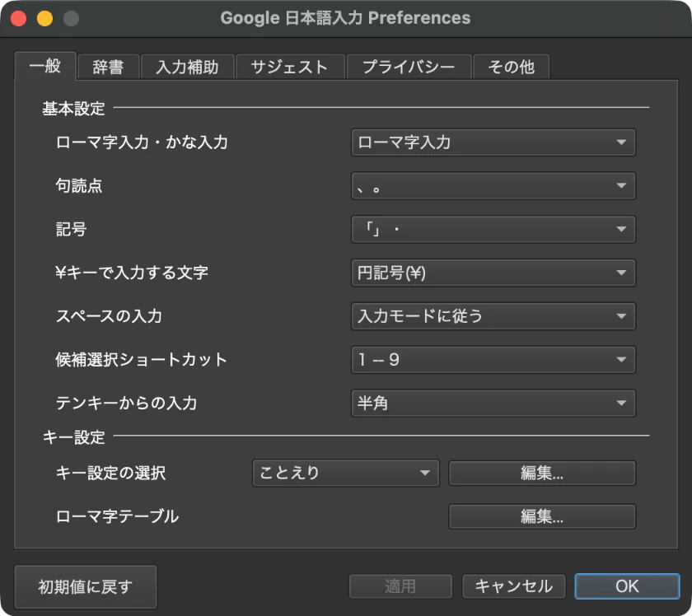Image resolution: width=692 pixels, height=616 pixels.
Task: Click the 初期値に戻す button
Action: click(86, 587)
